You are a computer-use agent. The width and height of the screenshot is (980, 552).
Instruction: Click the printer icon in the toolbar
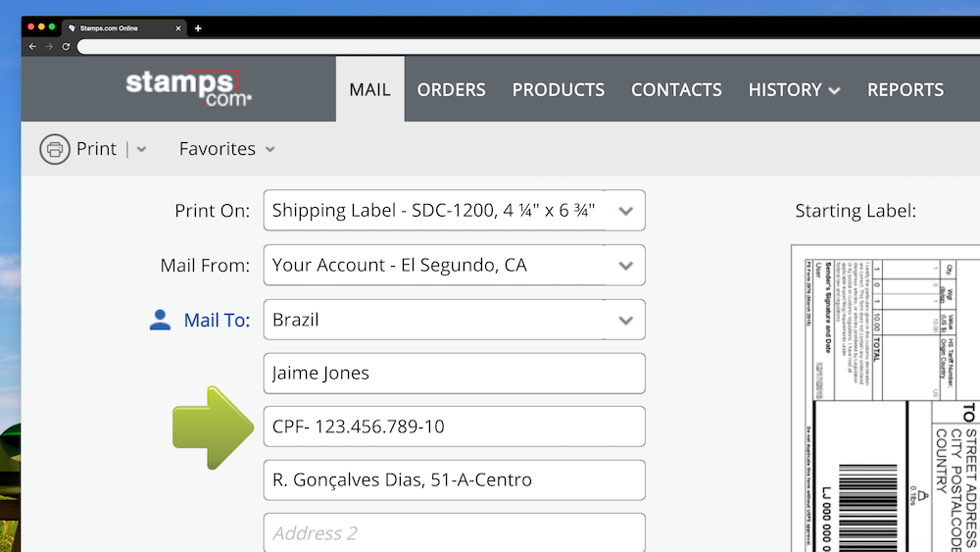pos(55,149)
